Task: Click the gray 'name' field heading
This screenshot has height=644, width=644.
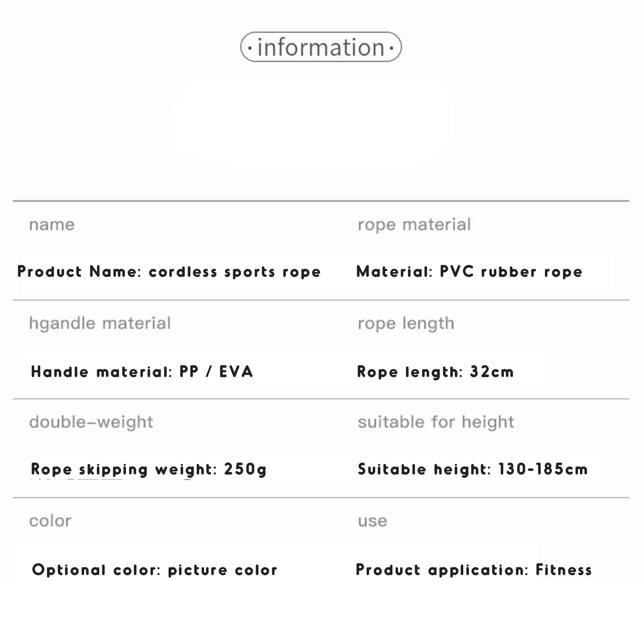Action: tap(52, 225)
